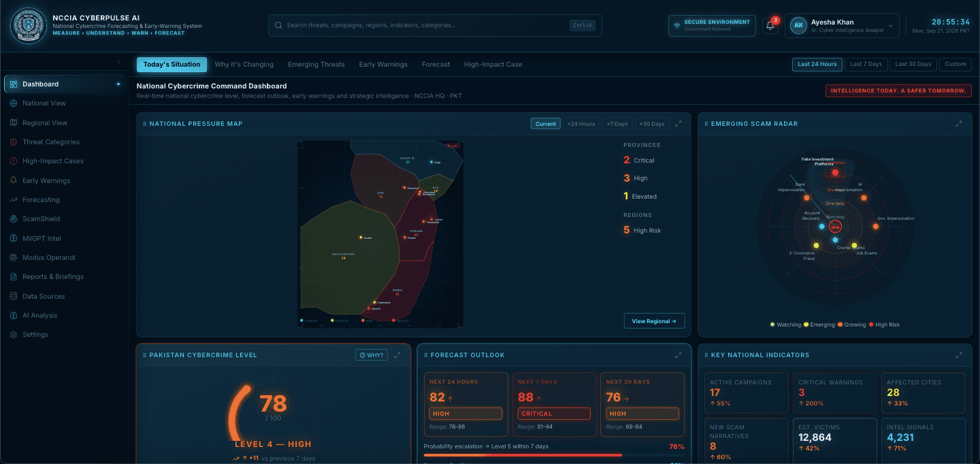Screen dimensions: 980x464
Task: Click the E-Commerce Fraud radar dot
Action: [816, 246]
